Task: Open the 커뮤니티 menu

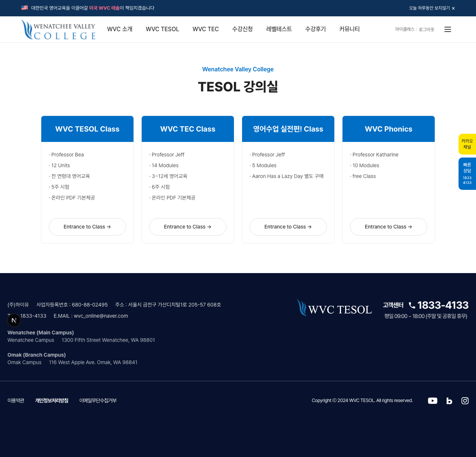Action: (350, 29)
